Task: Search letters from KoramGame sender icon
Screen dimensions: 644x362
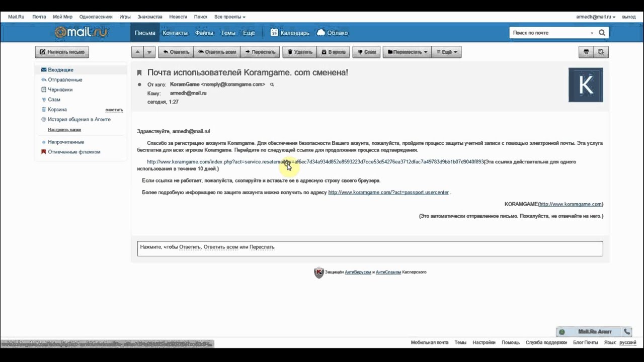Action: tap(272, 84)
